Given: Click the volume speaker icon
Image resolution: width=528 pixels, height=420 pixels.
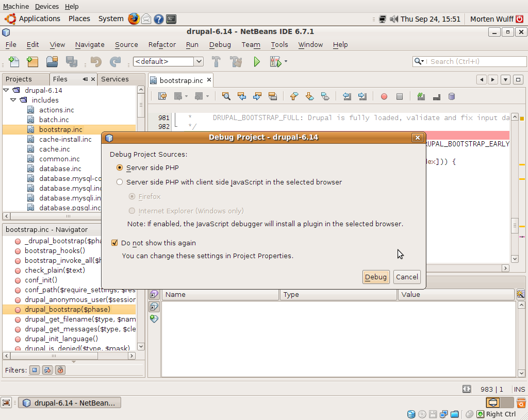Looking at the screenshot, I should pyautogui.click(x=393, y=19).
